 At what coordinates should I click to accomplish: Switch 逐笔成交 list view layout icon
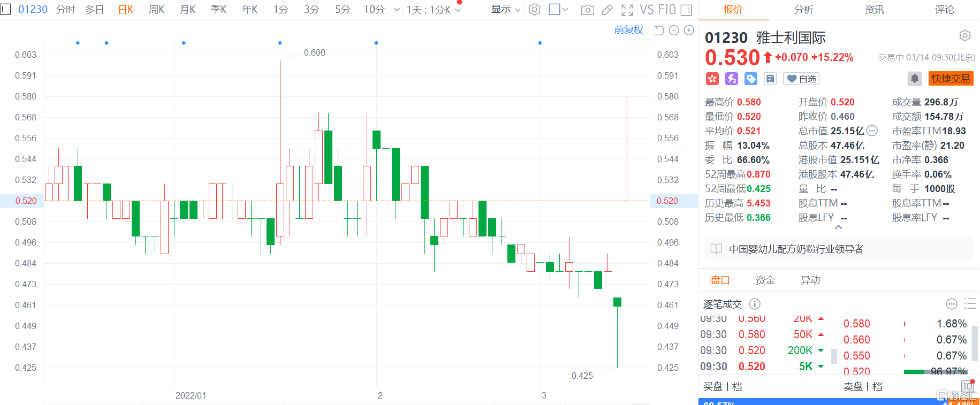[x=969, y=304]
